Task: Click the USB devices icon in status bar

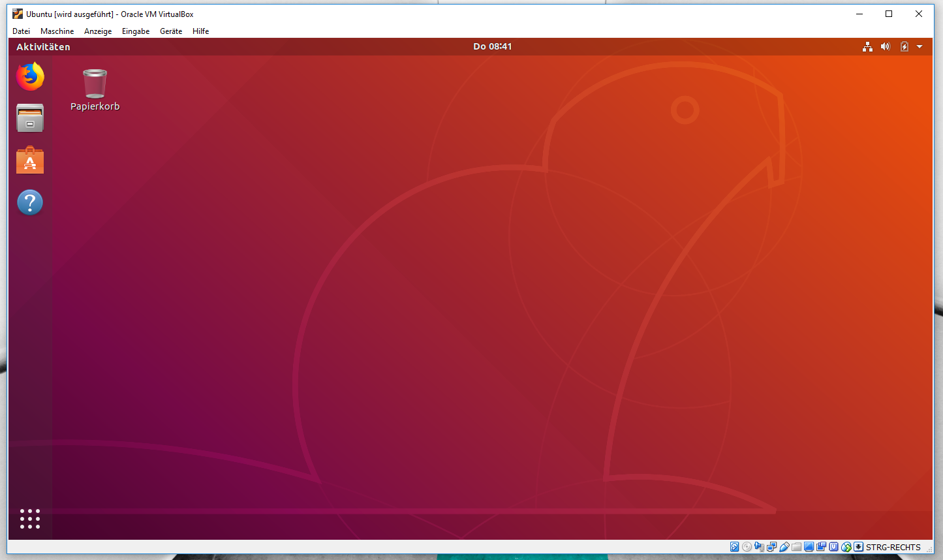Action: [x=784, y=547]
